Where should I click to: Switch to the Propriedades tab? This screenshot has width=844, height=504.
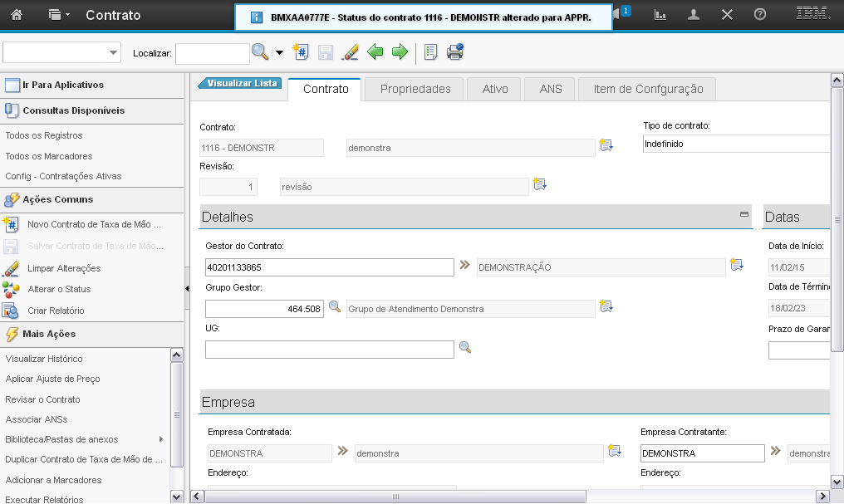(x=415, y=90)
